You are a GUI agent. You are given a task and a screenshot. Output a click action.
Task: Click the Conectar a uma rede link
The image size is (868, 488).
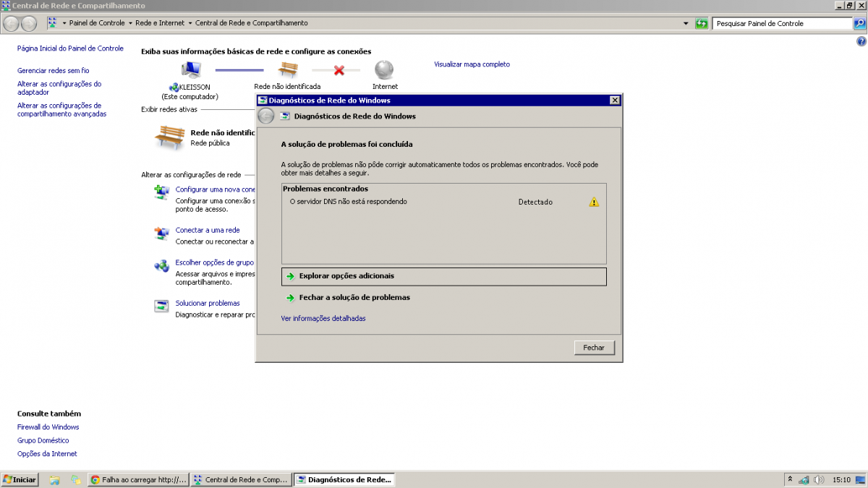(208, 231)
